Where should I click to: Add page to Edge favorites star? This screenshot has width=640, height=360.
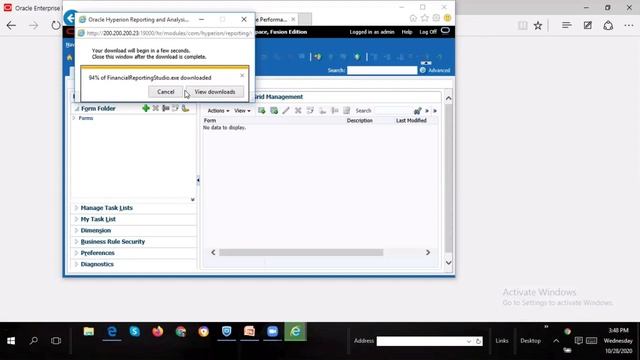[x=538, y=25]
